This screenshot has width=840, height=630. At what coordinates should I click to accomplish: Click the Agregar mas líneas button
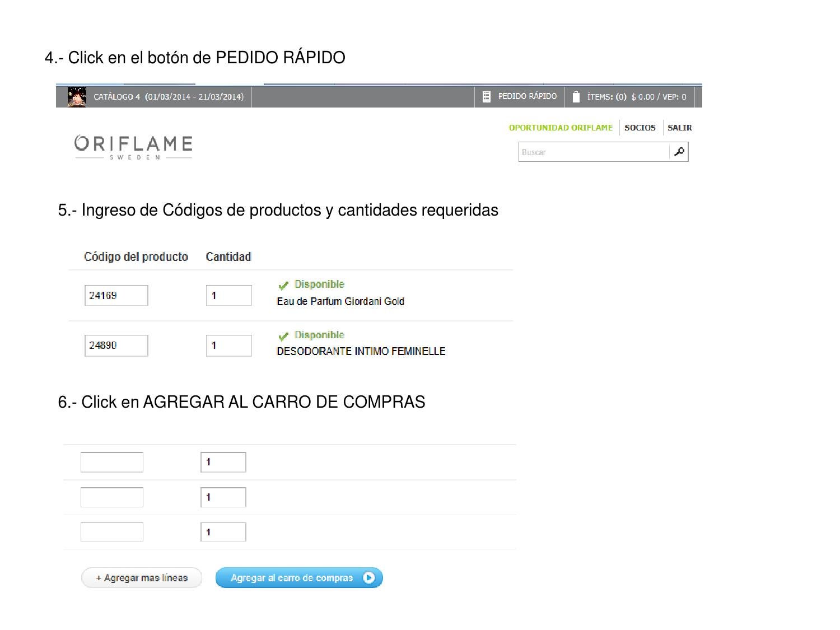pyautogui.click(x=142, y=578)
